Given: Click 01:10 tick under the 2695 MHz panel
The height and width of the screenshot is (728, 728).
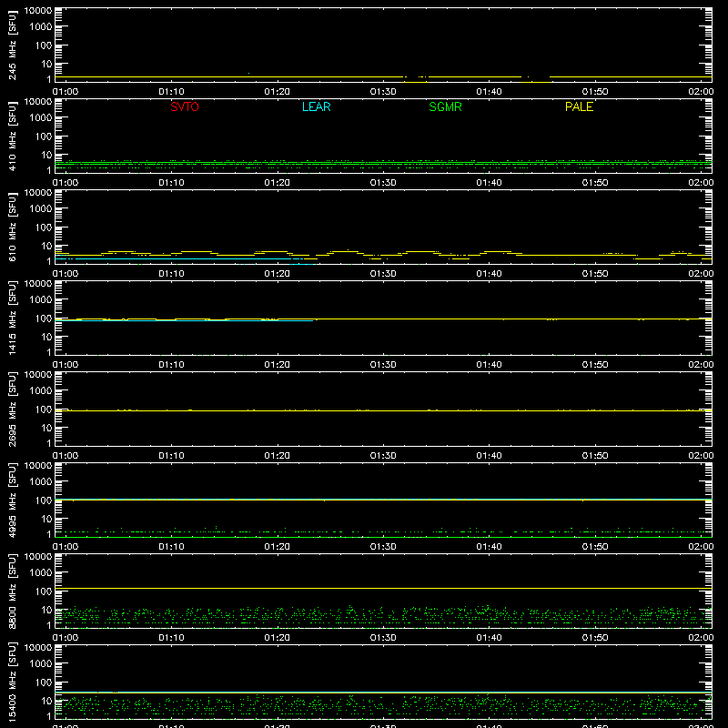Looking at the screenshot, I should 171,456.
